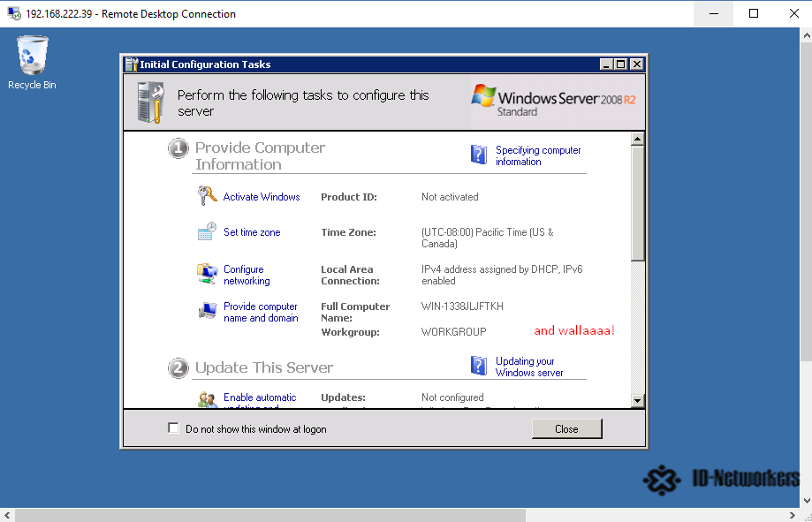This screenshot has width=812, height=522.
Task: Click the WIN-1338JLJFTKH computer name value
Action: [x=462, y=306]
